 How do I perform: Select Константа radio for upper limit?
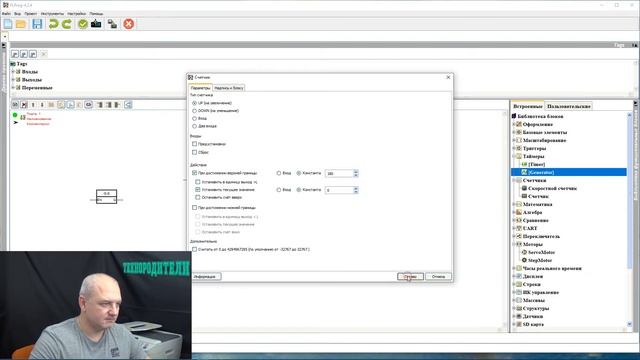299,173
